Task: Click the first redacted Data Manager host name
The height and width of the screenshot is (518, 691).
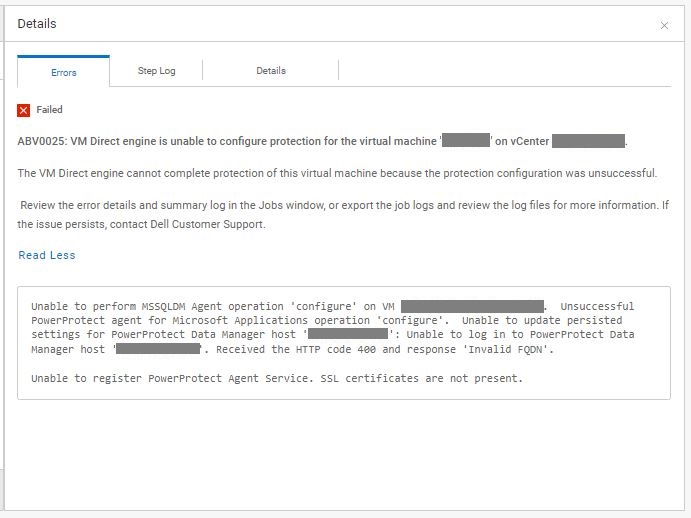Action: coord(348,334)
